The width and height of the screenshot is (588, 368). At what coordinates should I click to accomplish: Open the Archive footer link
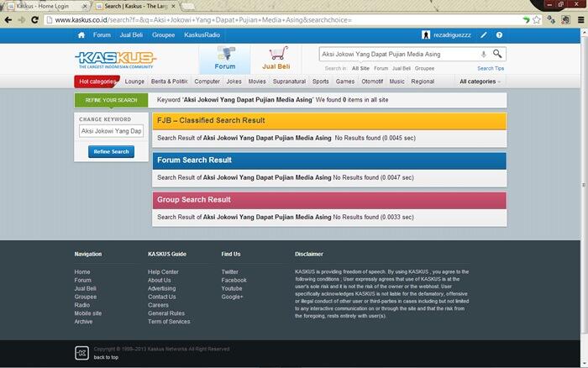[83, 322]
